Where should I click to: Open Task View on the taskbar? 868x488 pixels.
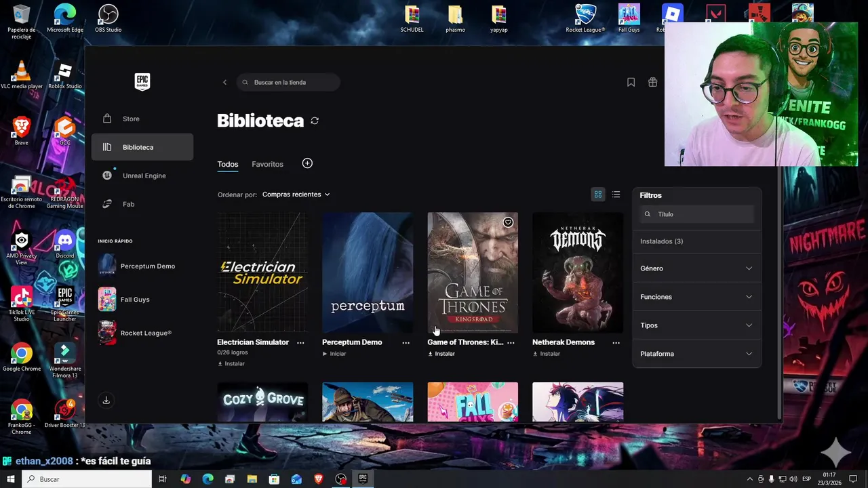(163, 479)
